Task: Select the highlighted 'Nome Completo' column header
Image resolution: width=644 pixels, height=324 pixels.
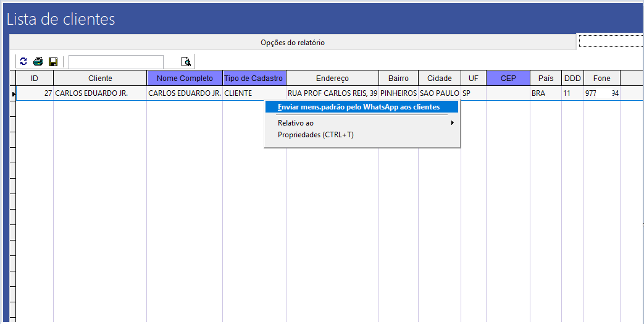Action: click(x=185, y=79)
